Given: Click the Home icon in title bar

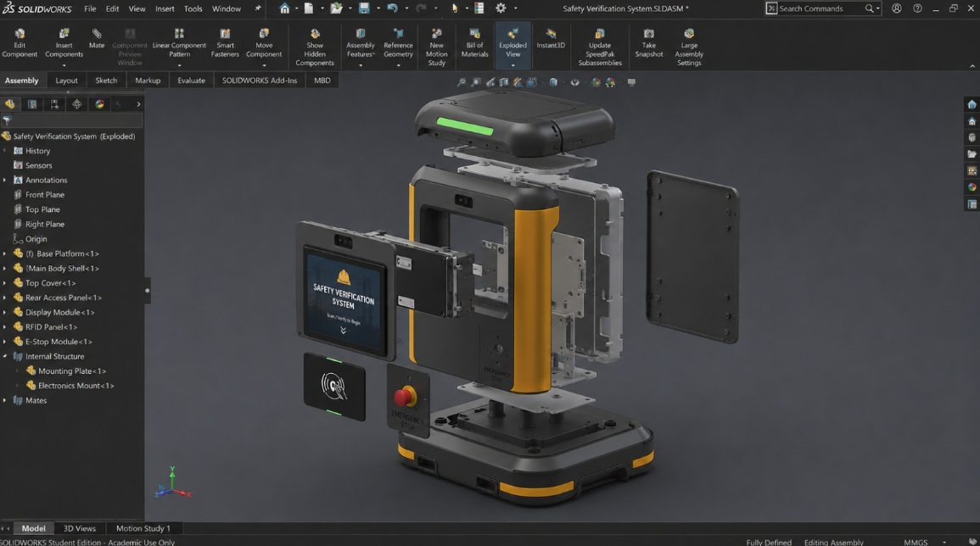Looking at the screenshot, I should click(x=284, y=8).
